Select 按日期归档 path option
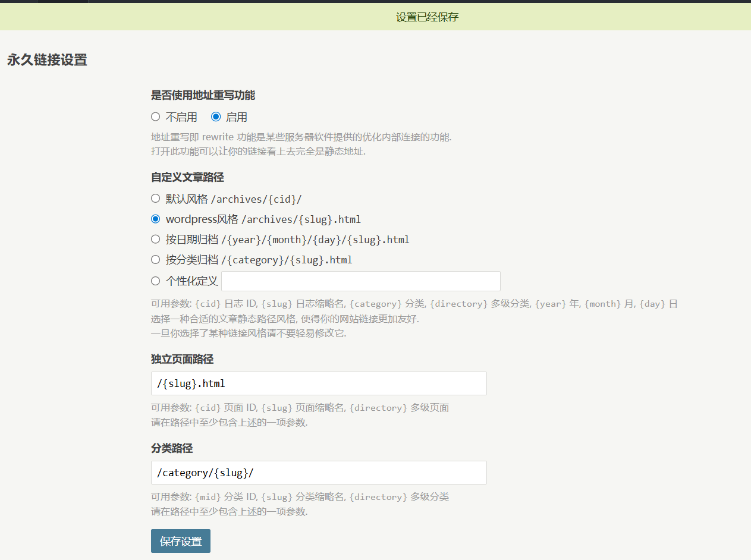 (x=156, y=239)
